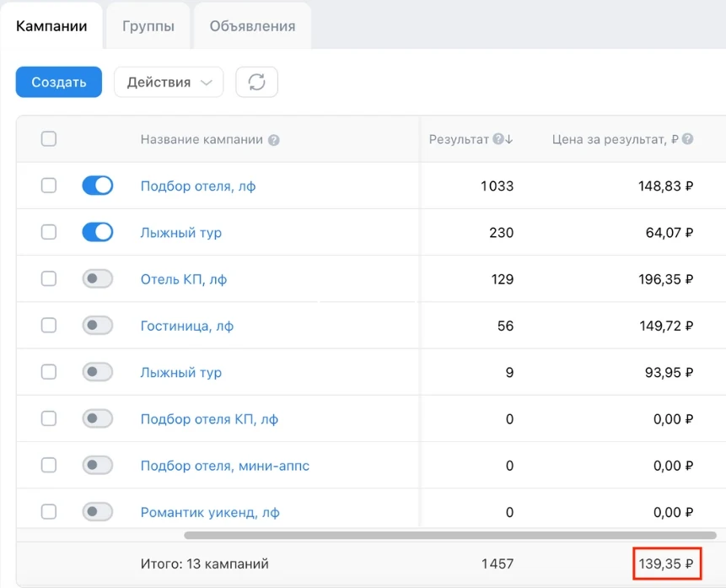Viewport: 726px width, 588px height.
Task: Open the Отель КП, лф campaign
Action: pyautogui.click(x=184, y=279)
